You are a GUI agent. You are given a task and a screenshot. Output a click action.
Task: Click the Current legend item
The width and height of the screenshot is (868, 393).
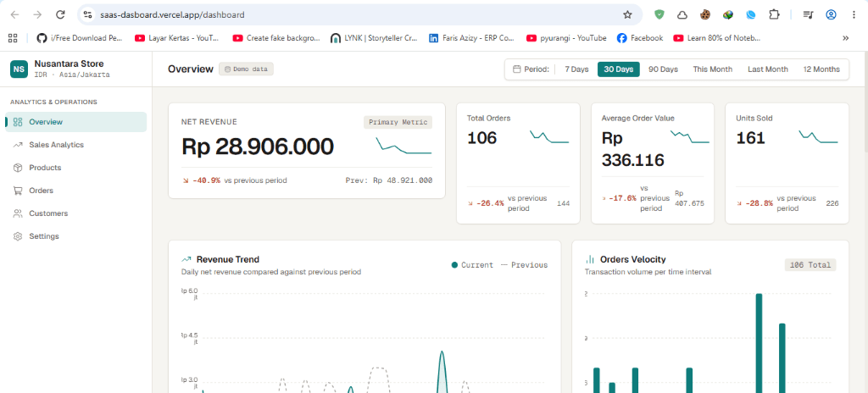(x=472, y=265)
